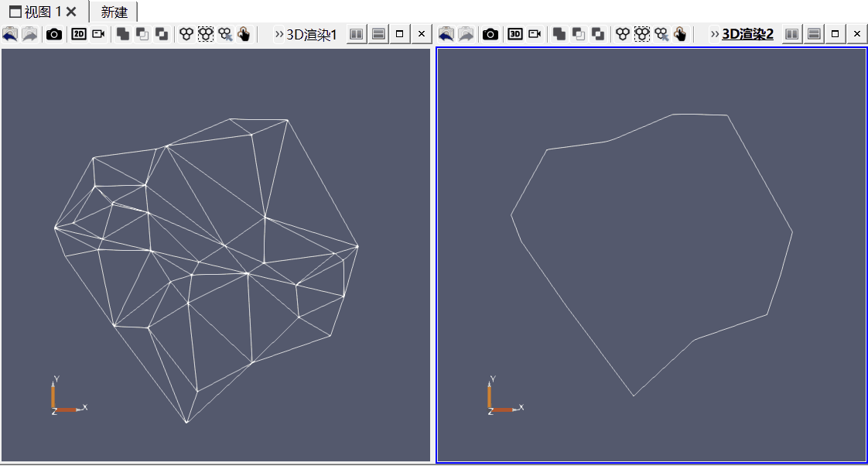
Task: Maximize the 3D渲染1 view
Action: pyautogui.click(x=400, y=34)
